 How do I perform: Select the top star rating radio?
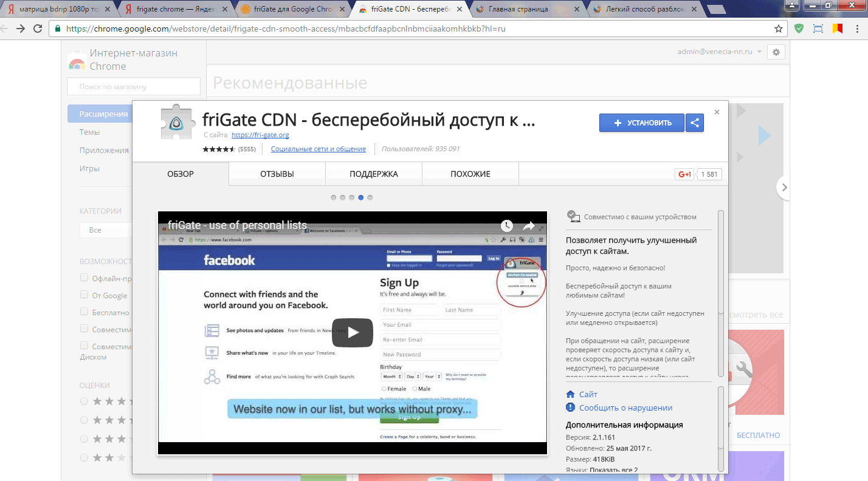point(84,401)
